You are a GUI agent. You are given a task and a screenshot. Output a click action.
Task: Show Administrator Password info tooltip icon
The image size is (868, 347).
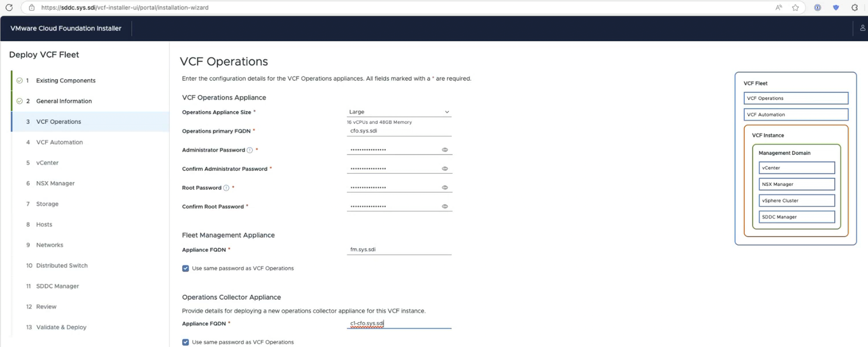click(x=250, y=150)
